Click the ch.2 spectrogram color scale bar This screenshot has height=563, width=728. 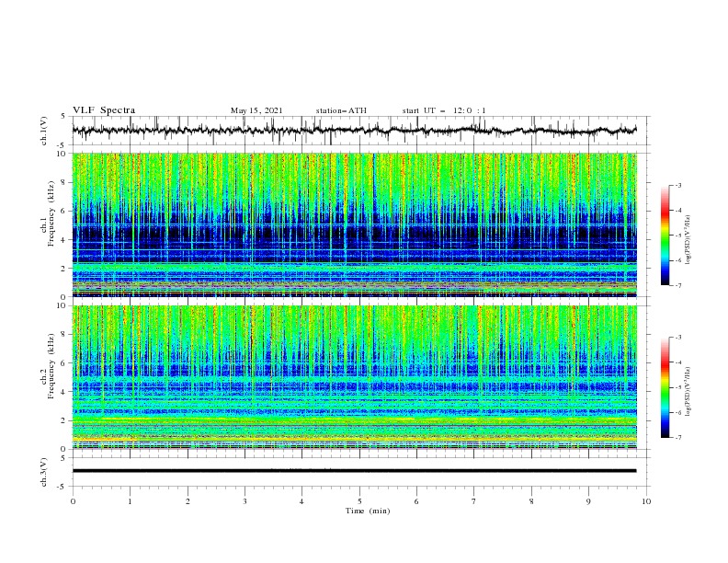(x=665, y=387)
